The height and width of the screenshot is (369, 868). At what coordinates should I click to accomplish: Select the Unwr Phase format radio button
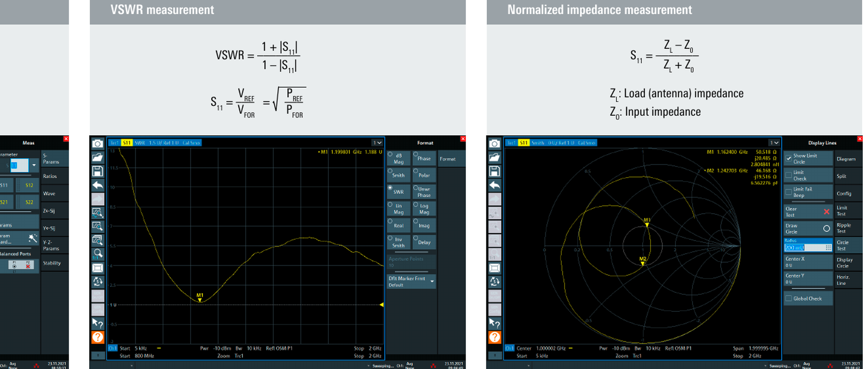[416, 188]
